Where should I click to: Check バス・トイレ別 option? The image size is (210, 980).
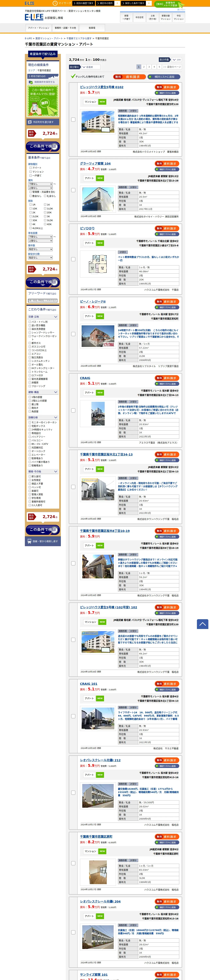tap(30, 322)
